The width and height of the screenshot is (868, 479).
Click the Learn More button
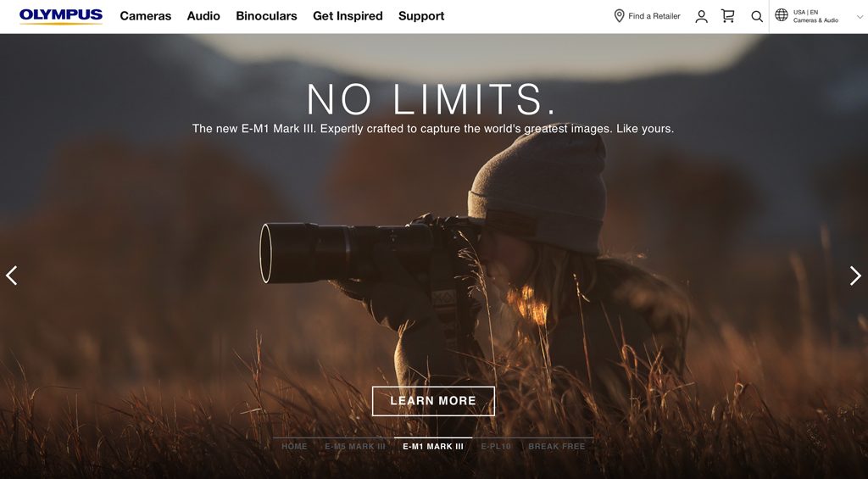pyautogui.click(x=433, y=401)
